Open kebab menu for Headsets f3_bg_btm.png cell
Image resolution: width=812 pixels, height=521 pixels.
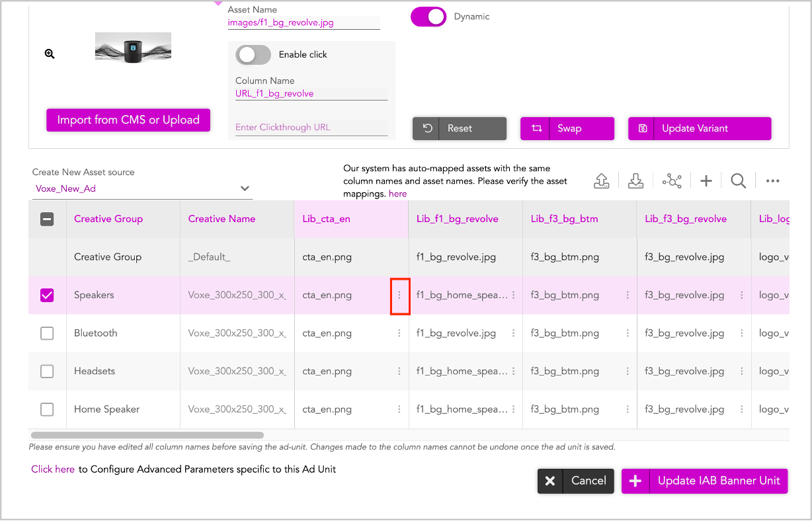click(628, 371)
